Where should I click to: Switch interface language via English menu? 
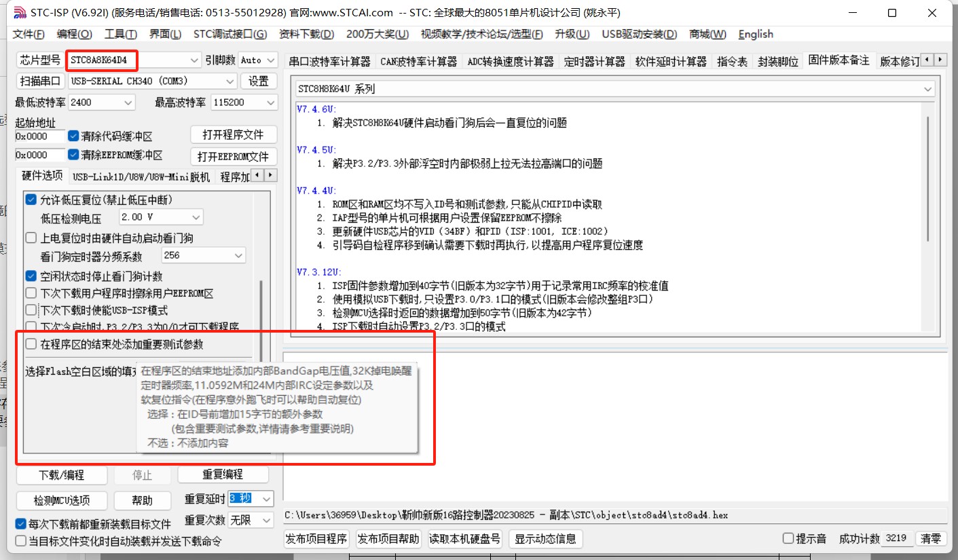click(756, 34)
